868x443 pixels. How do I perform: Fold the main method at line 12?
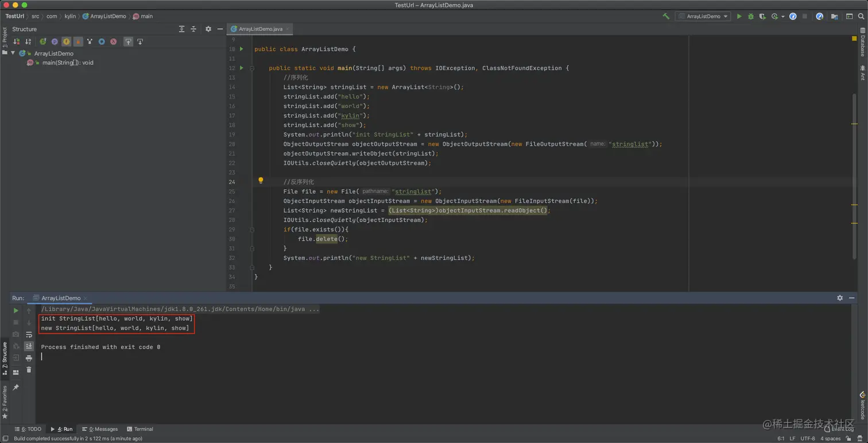coord(251,68)
